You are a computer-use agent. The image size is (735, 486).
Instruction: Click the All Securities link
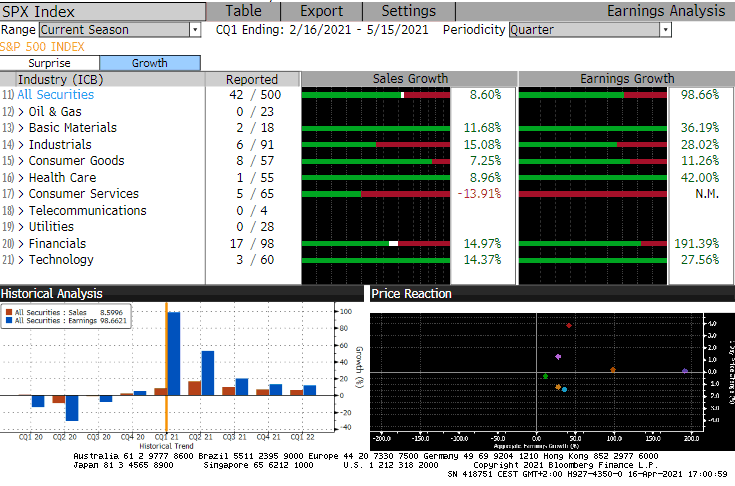(56, 95)
